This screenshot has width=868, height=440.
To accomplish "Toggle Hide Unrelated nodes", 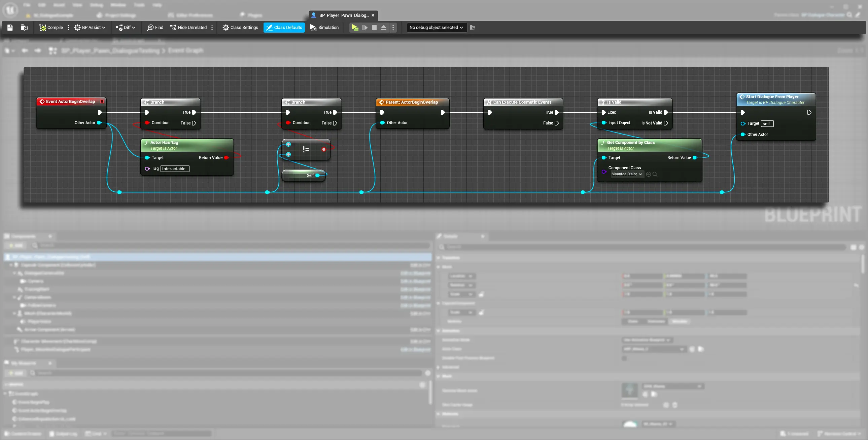I will pos(188,28).
